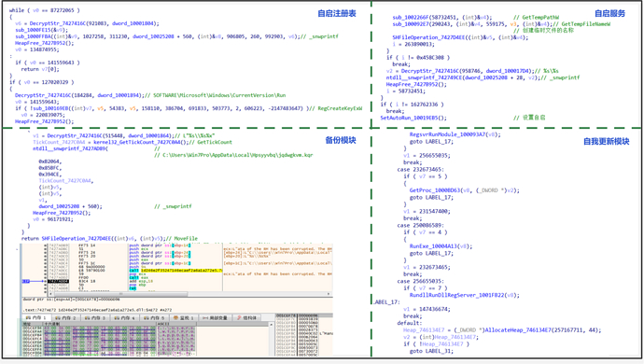Click 'case 232673465:' label
This screenshot has height=364, width=644.
(421, 169)
